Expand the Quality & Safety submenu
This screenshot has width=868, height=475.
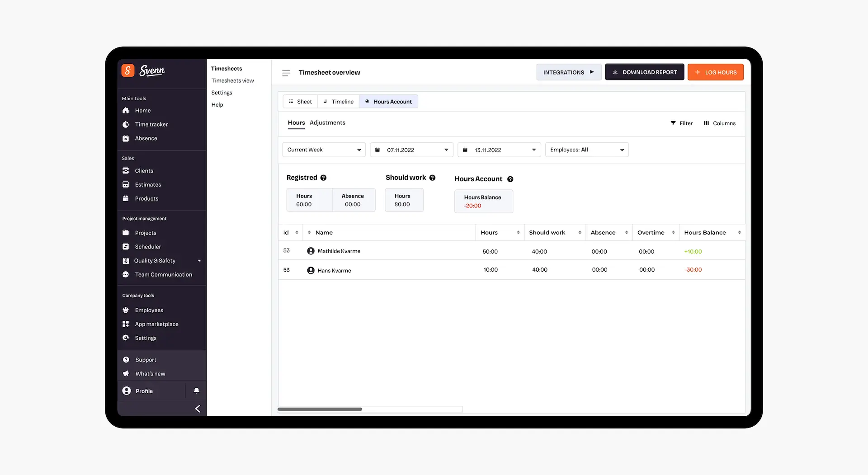click(x=199, y=261)
